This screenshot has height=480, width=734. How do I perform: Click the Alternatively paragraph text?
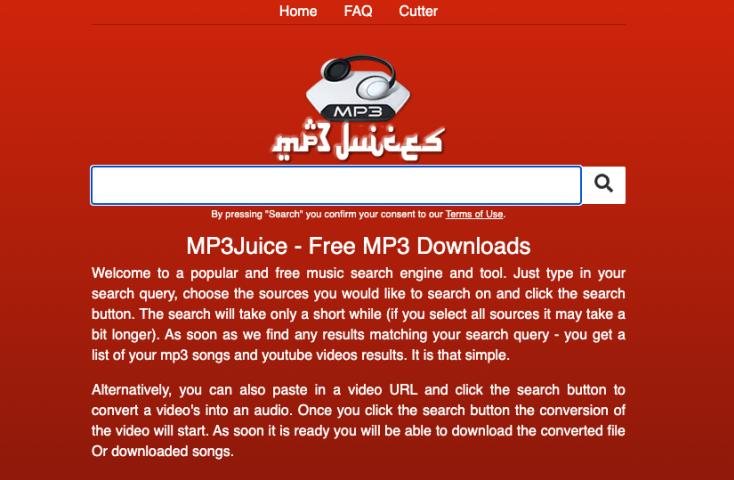tap(358, 421)
